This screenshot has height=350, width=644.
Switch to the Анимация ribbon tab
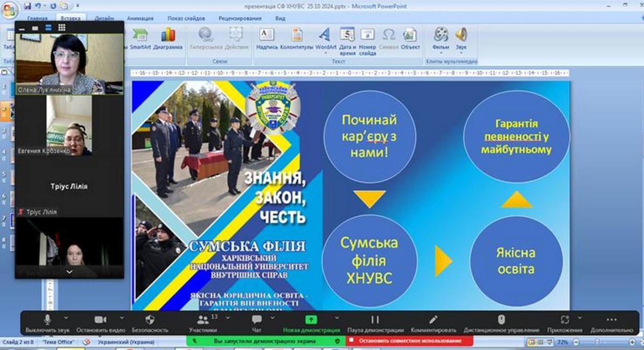[140, 19]
